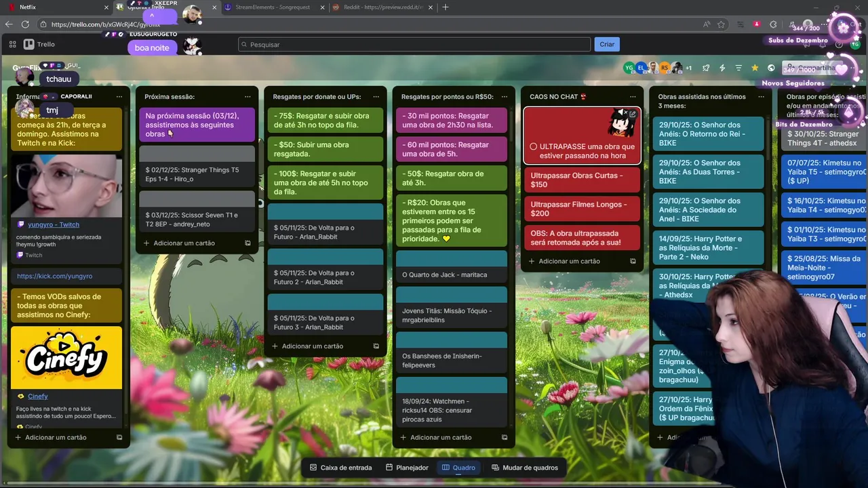
Task: Open the list menu for Próxima sessão
Action: 248,97
